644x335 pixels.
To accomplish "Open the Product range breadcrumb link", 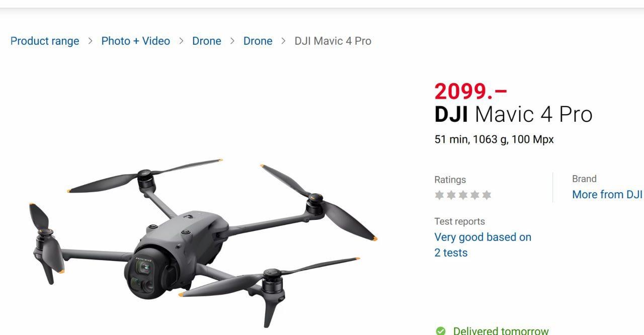I will click(x=45, y=41).
